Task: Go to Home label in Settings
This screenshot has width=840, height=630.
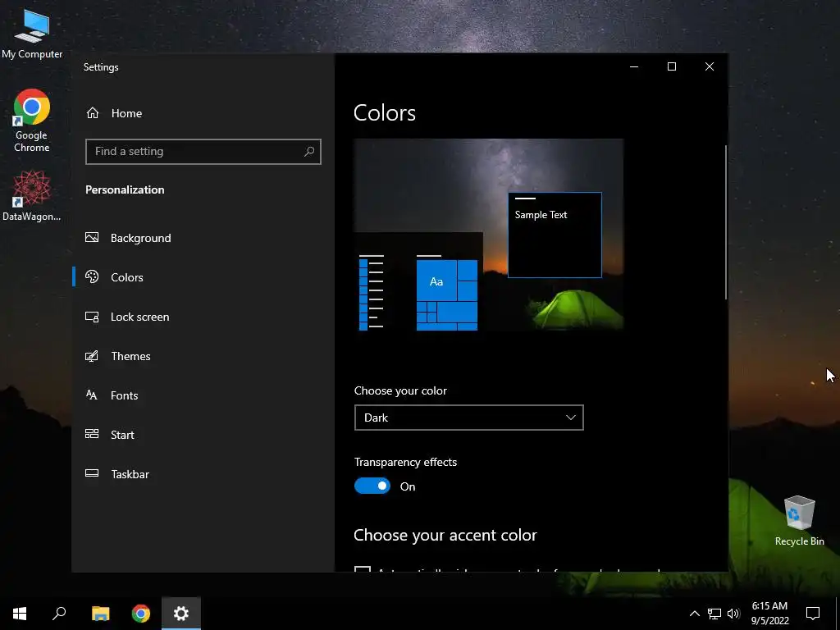Action: click(126, 113)
